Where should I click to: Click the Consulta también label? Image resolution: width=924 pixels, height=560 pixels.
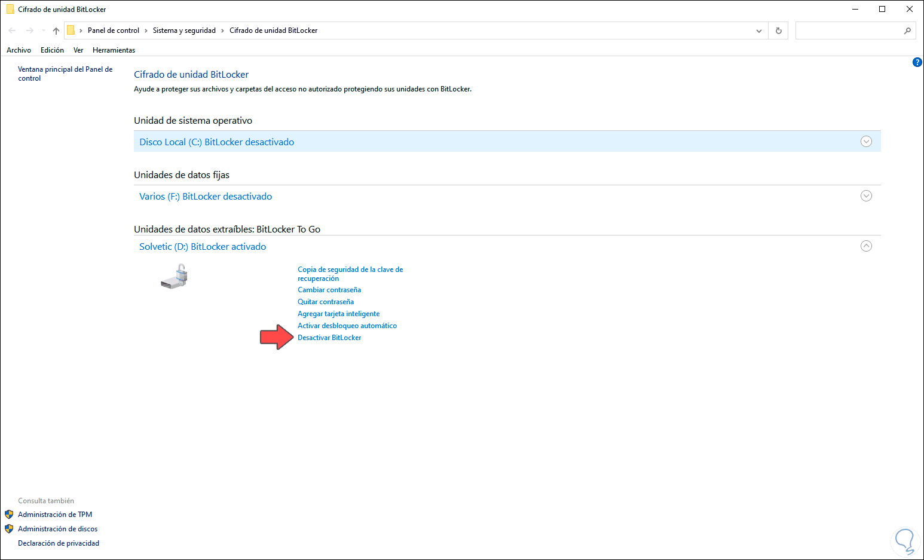coord(46,501)
